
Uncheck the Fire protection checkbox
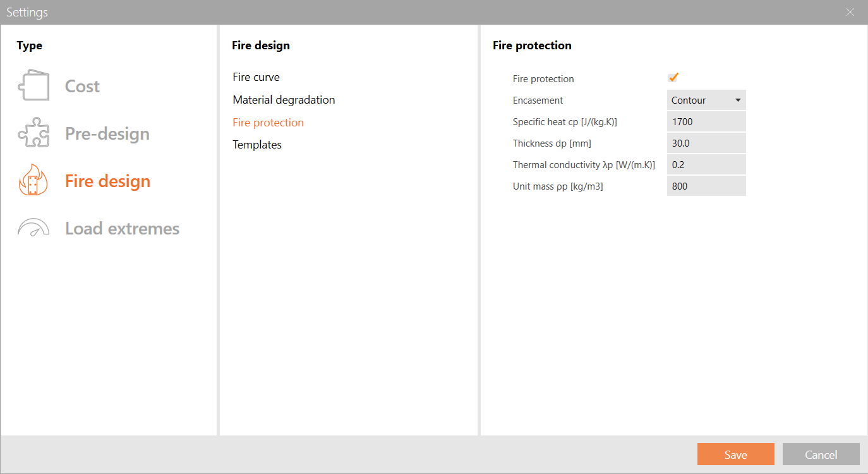[673, 78]
